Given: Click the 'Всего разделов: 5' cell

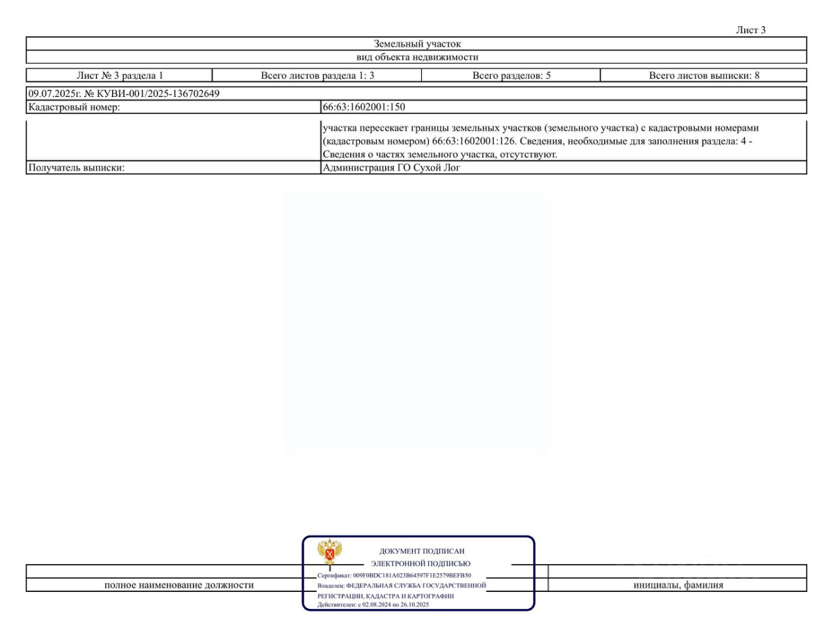Looking at the screenshot, I should tap(512, 75).
